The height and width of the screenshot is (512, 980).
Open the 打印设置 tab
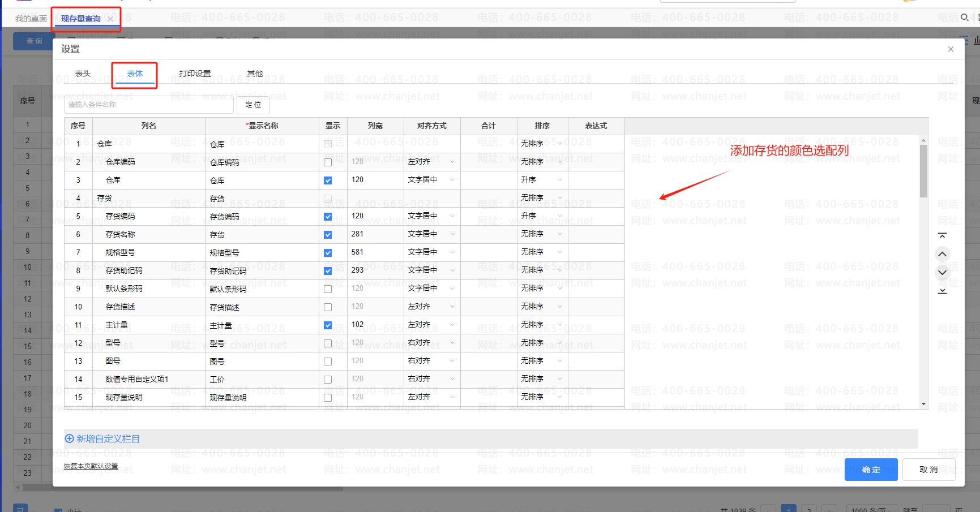pos(195,74)
